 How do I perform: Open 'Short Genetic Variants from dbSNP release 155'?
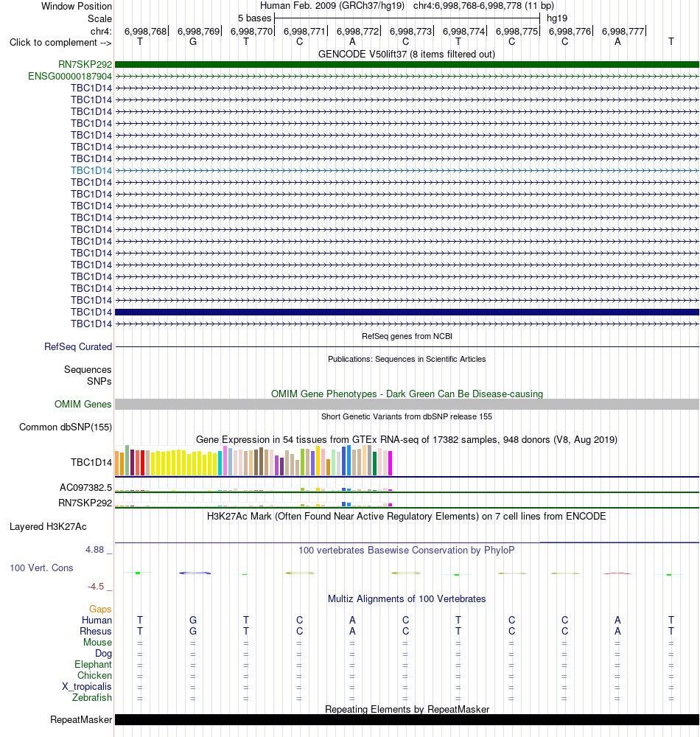407,416
